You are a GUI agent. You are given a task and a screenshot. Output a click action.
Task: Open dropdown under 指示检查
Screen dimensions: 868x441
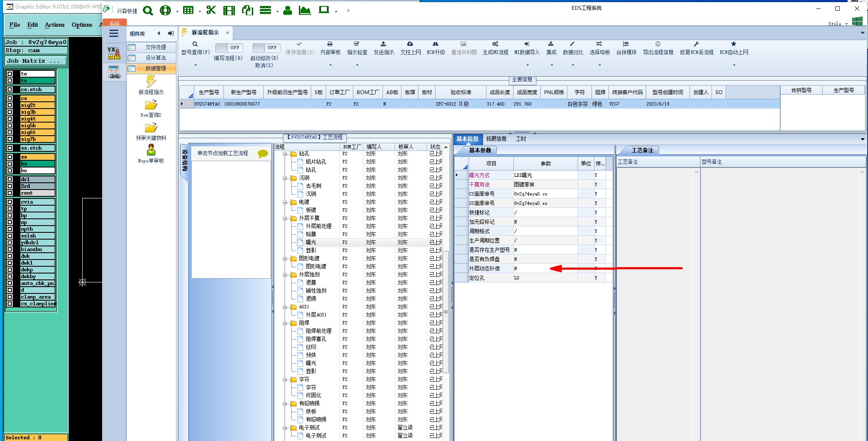point(357,65)
